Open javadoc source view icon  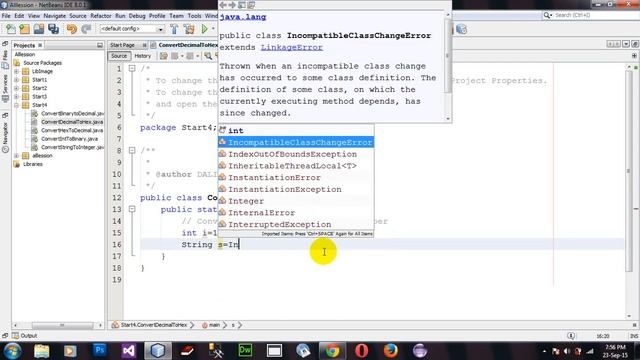point(251,5)
